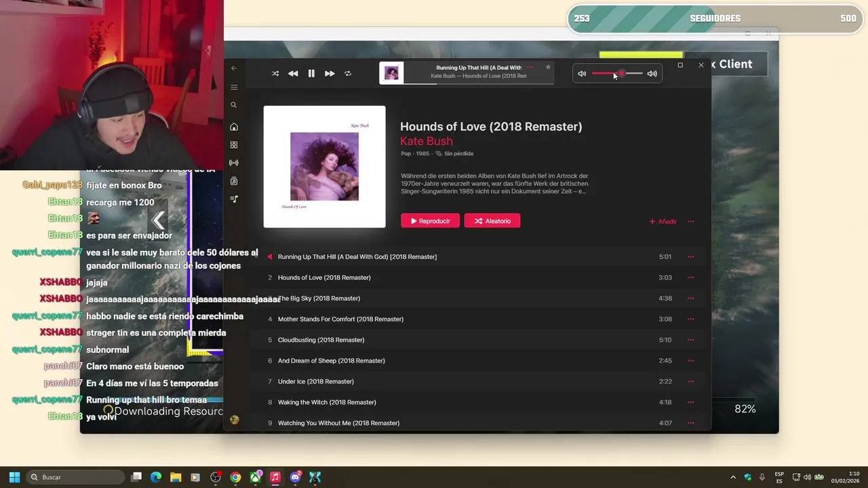
Task: Click the Reproducir button
Action: pyautogui.click(x=430, y=221)
